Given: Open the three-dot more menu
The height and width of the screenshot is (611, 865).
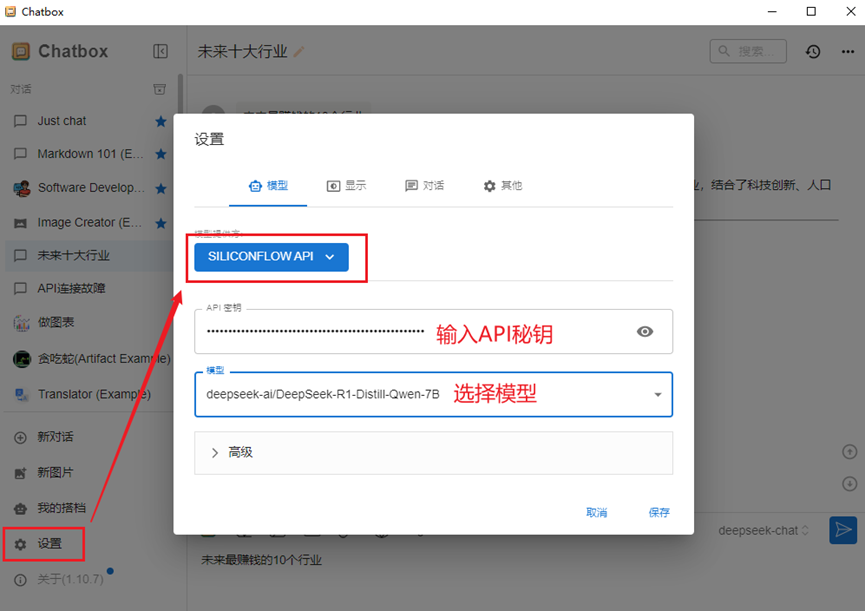Looking at the screenshot, I should coord(848,52).
